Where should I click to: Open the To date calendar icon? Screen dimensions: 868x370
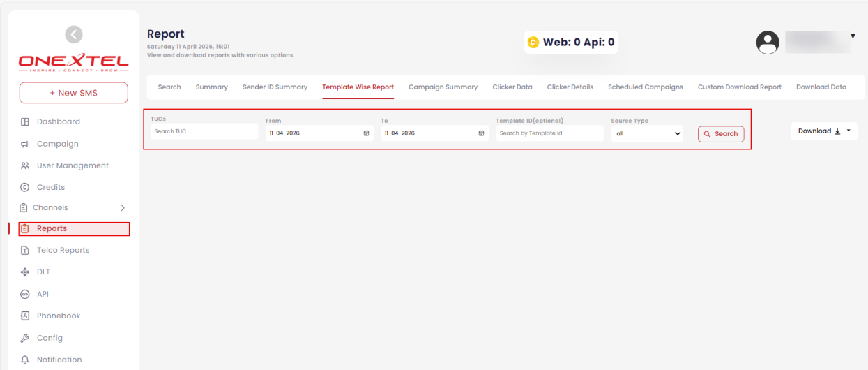tap(481, 133)
